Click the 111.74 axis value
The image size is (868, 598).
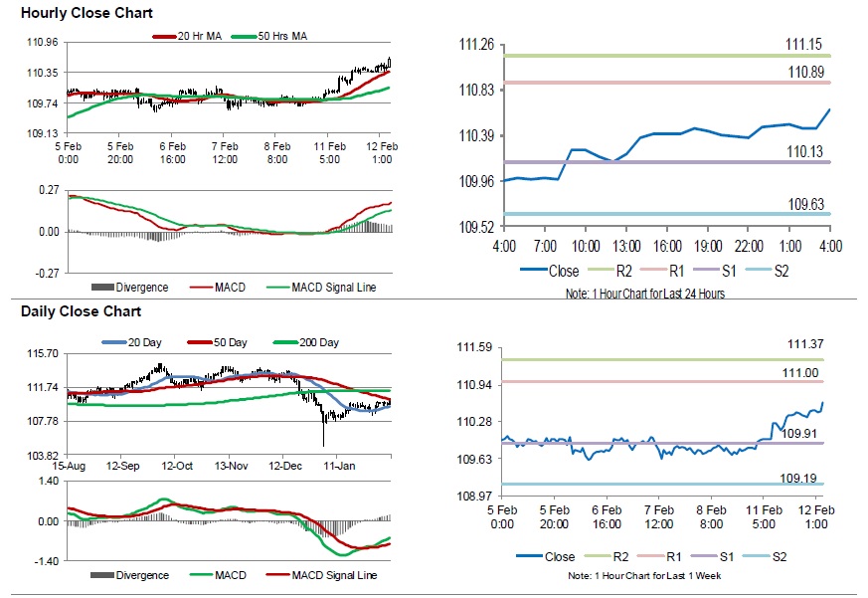pyautogui.click(x=42, y=387)
